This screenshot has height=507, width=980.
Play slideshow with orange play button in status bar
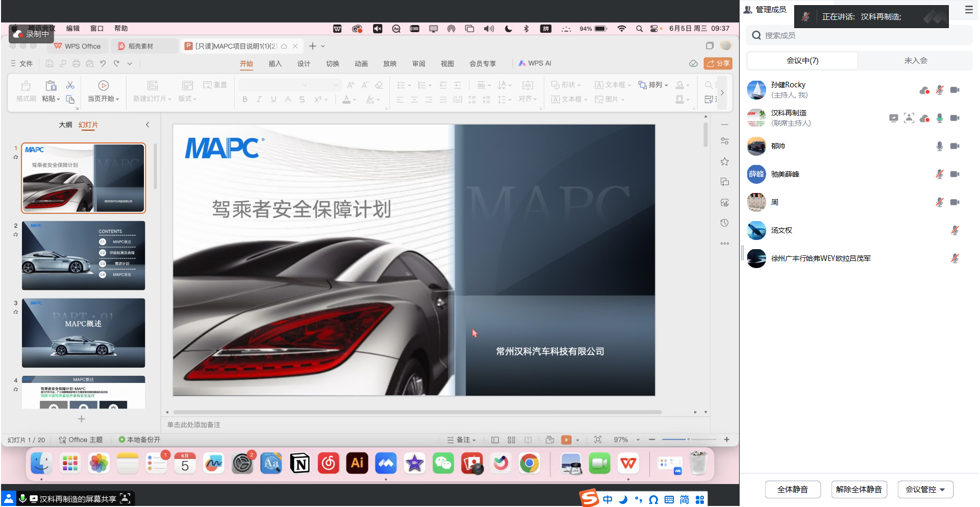(566, 440)
